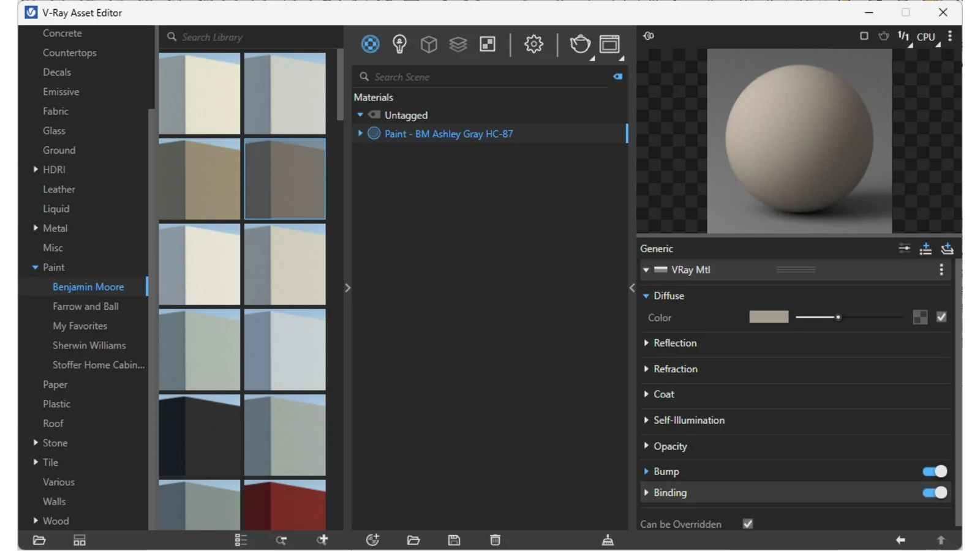Click the Diffuse Color swatch
The height and width of the screenshot is (551, 980).
pyautogui.click(x=769, y=317)
